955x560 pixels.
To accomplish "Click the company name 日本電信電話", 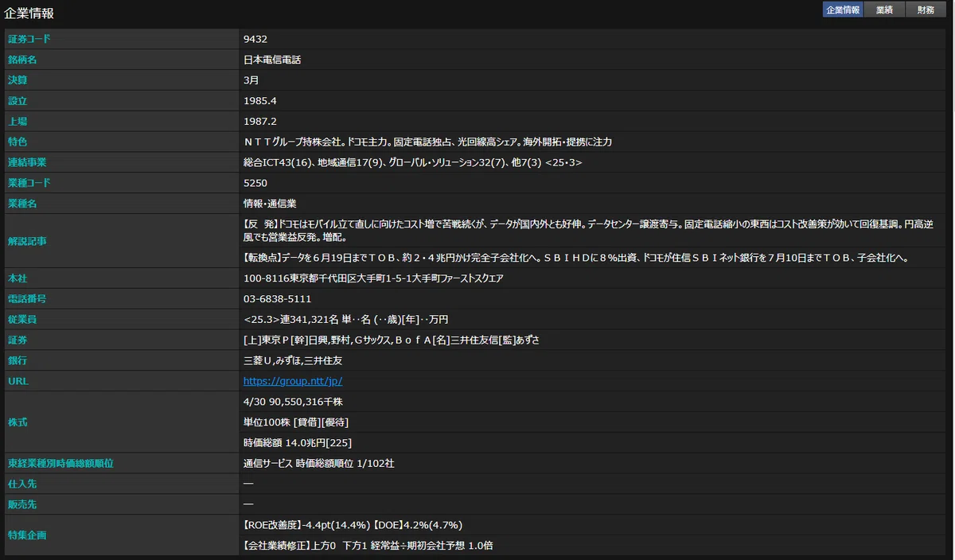I will pyautogui.click(x=272, y=60).
